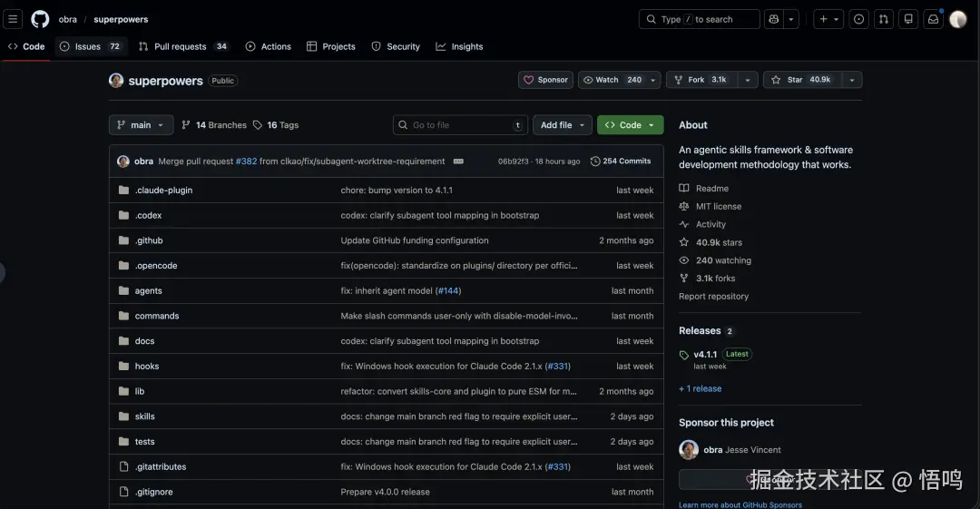Expand the green Code dropdown
This screenshot has width=980, height=509.
pos(630,125)
